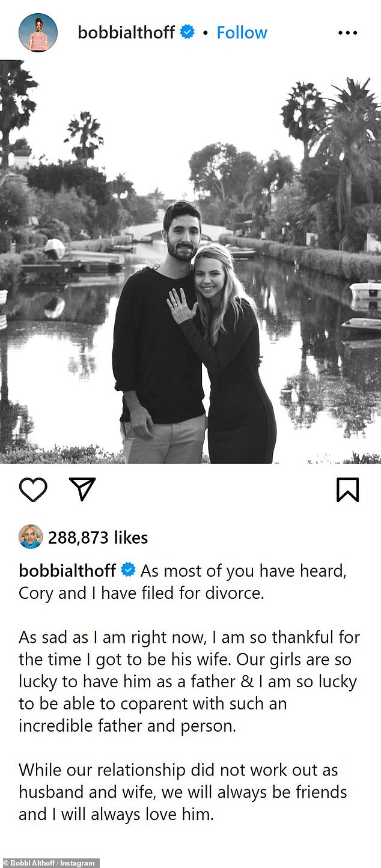Click the verified badge beside the caption username

pyautogui.click(x=129, y=569)
